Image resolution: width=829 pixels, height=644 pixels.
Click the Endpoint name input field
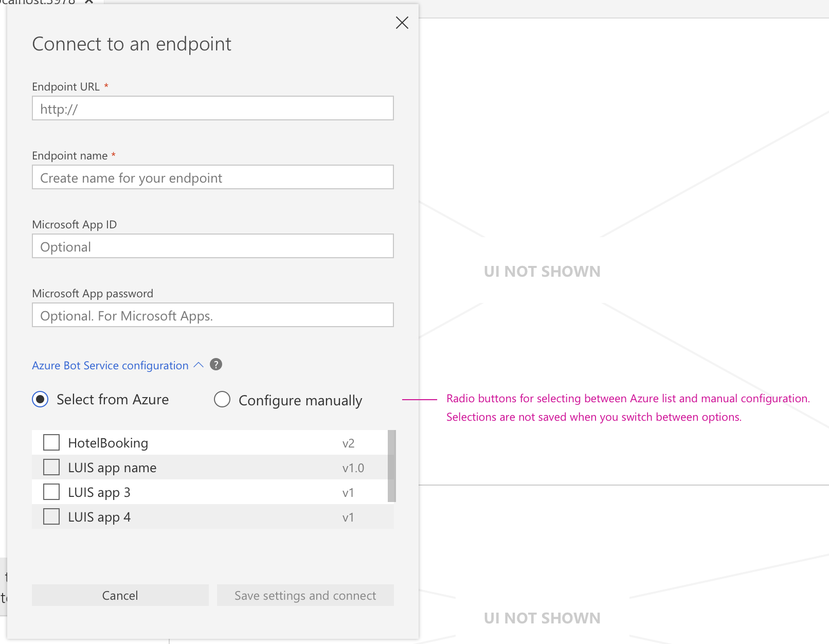pyautogui.click(x=212, y=177)
